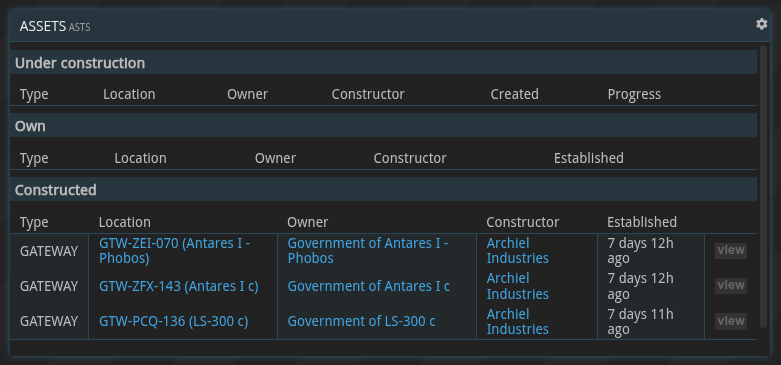This screenshot has height=365, width=781.
Task: Open GTW-ZFX-143 (Antares I c) location link
Action: pos(179,286)
